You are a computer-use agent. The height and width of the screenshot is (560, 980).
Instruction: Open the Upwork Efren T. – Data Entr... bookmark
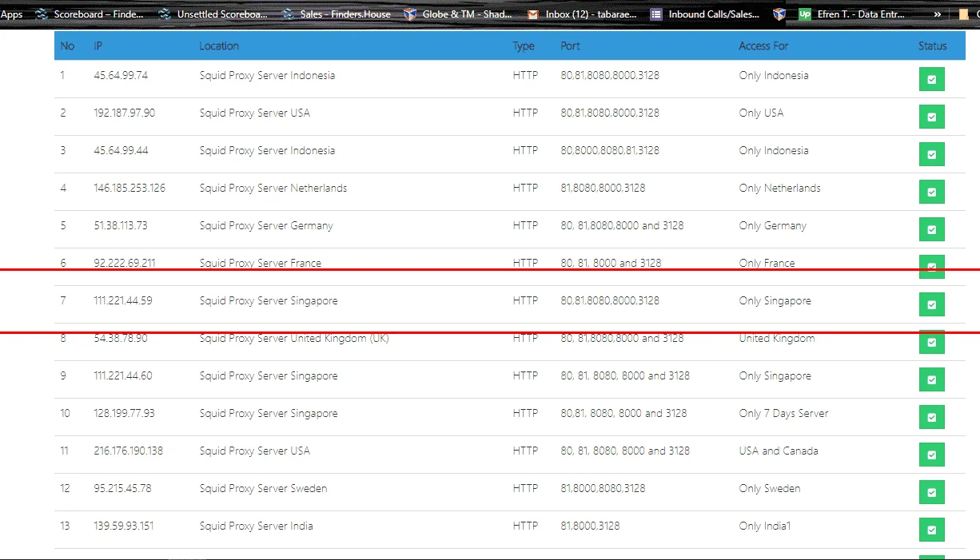point(852,14)
